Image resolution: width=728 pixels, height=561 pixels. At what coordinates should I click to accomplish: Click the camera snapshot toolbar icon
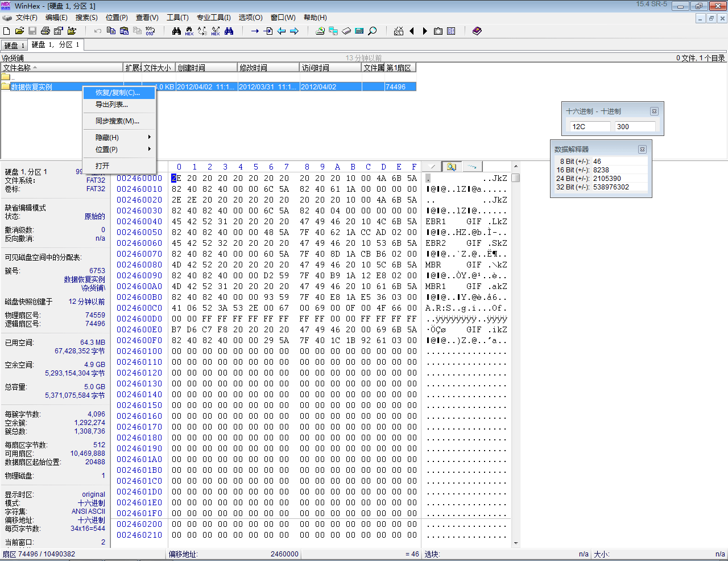tap(438, 31)
